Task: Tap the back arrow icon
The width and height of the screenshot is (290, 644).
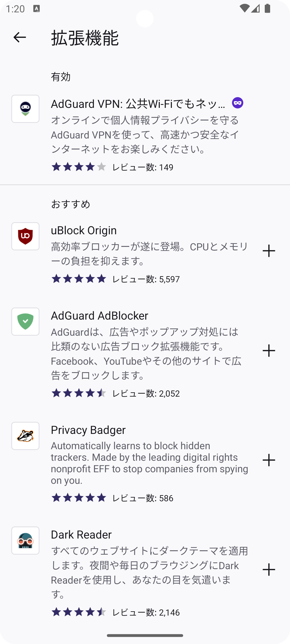Action: point(20,37)
